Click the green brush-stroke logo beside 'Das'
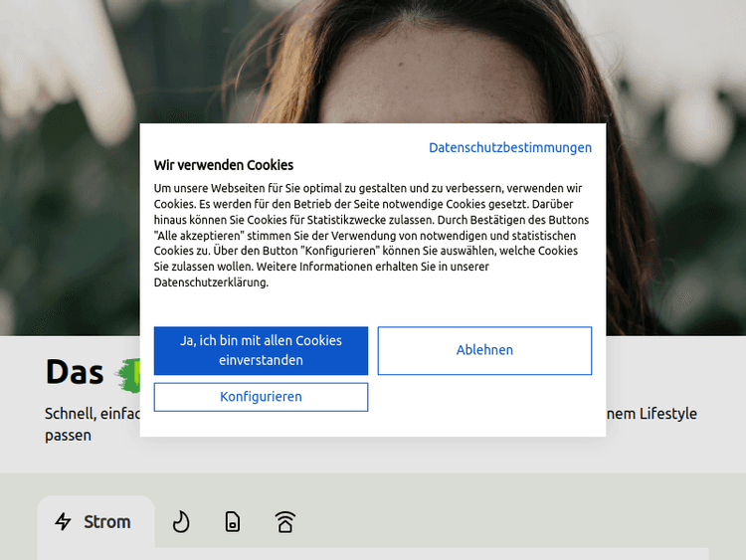Image resolution: width=746 pixels, height=560 pixels. click(128, 373)
